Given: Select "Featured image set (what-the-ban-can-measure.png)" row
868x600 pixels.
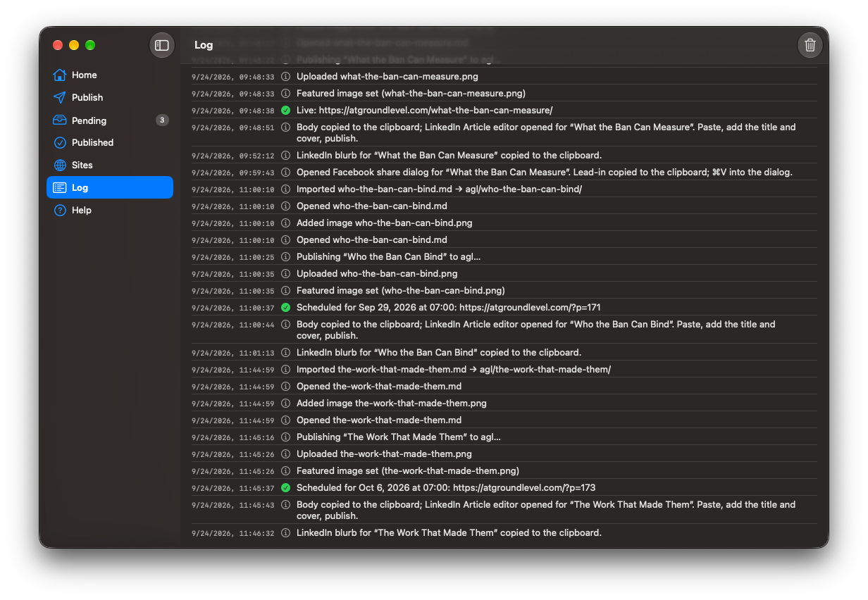Looking at the screenshot, I should tap(504, 93).
